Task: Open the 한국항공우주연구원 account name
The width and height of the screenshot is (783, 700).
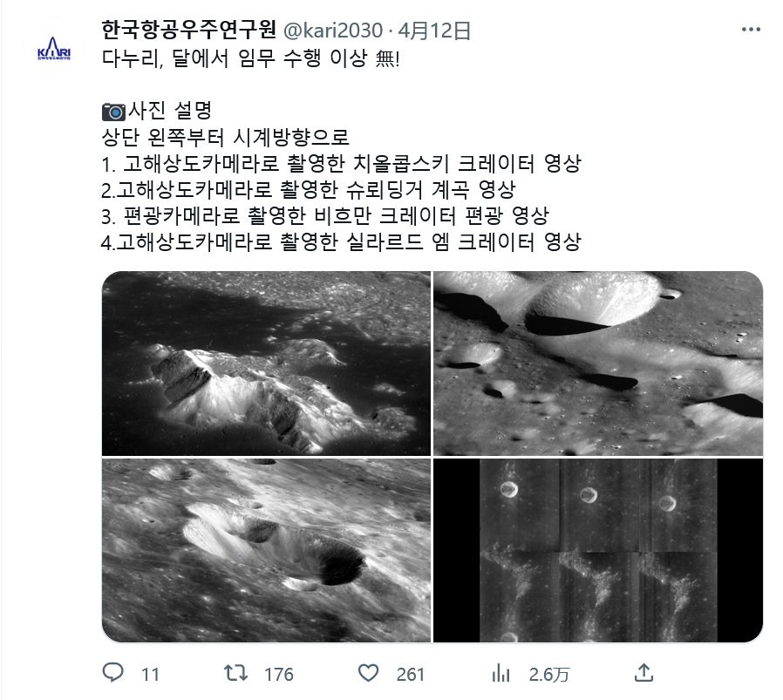Action: tap(188, 30)
